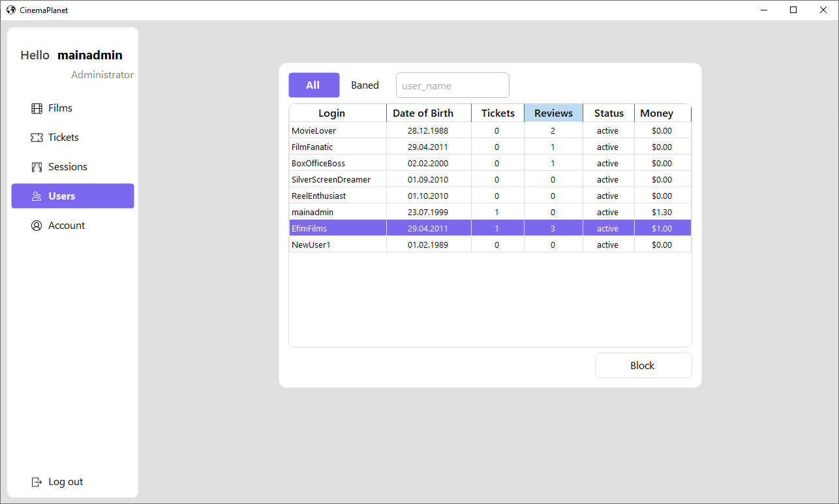Click the CinemaPlanet globe icon in title bar
This screenshot has width=839, height=504.
10,10
